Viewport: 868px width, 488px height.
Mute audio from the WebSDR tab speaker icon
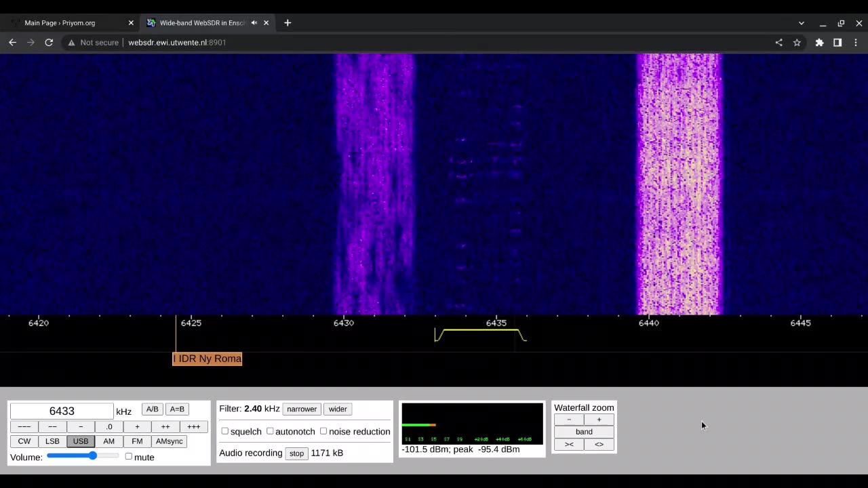(x=254, y=22)
